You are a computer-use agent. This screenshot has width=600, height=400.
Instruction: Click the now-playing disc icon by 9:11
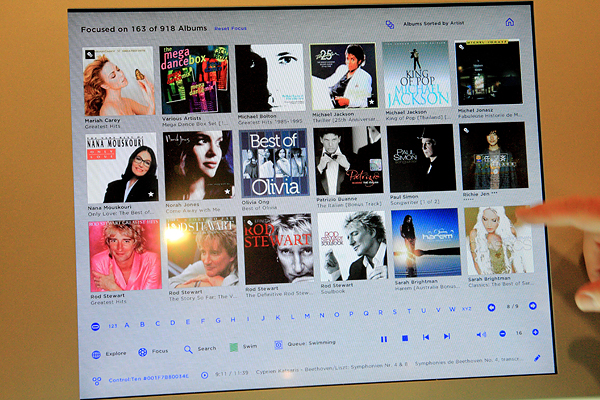(204, 375)
